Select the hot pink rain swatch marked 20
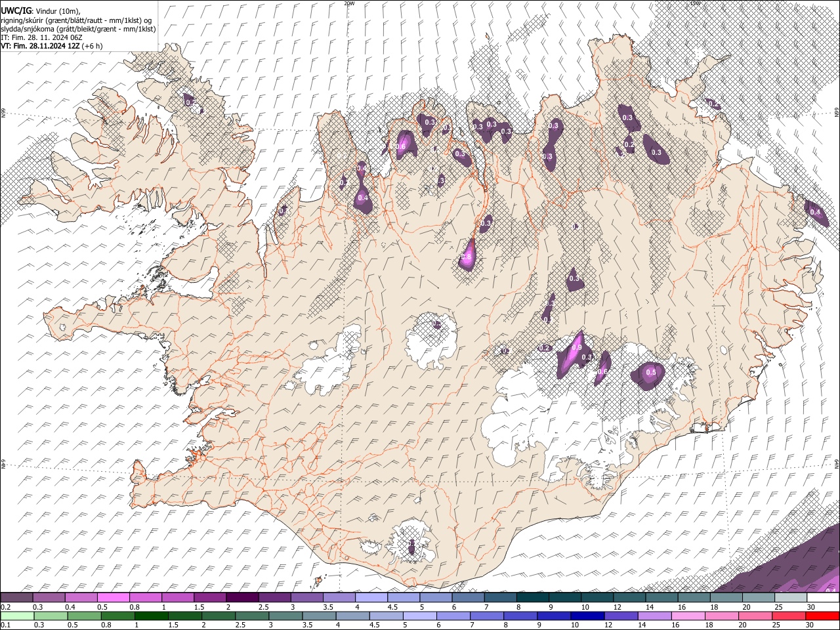 (755, 616)
